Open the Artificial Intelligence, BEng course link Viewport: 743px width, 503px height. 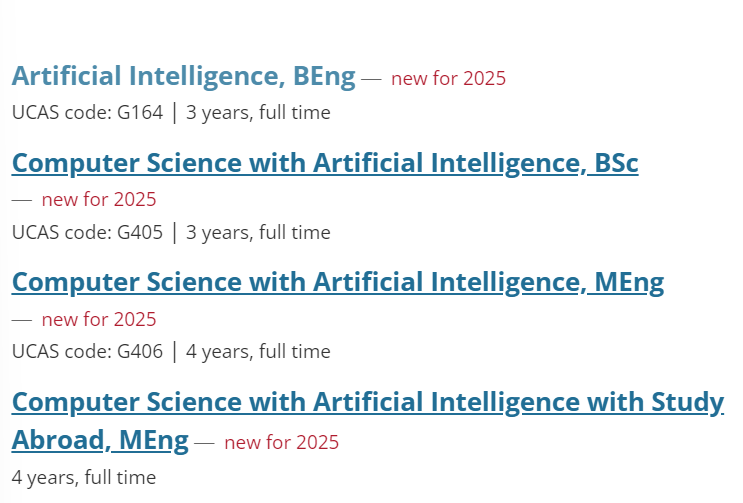point(183,76)
